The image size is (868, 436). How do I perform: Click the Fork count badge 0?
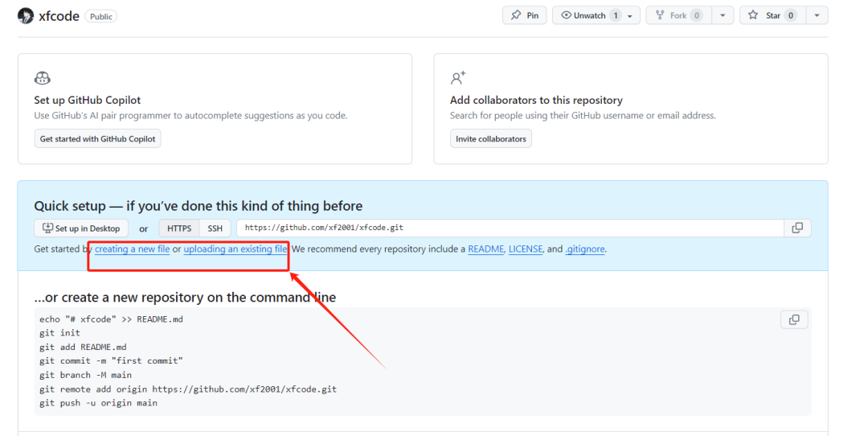pos(697,15)
